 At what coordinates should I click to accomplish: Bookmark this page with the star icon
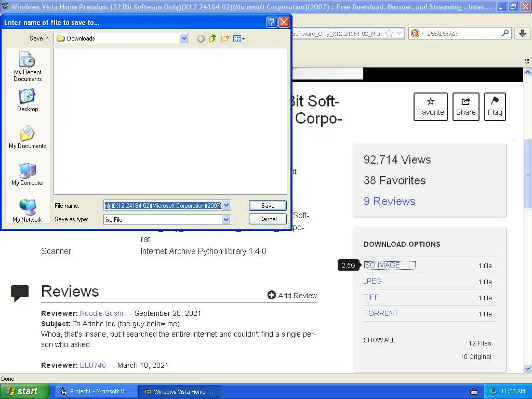click(x=389, y=33)
